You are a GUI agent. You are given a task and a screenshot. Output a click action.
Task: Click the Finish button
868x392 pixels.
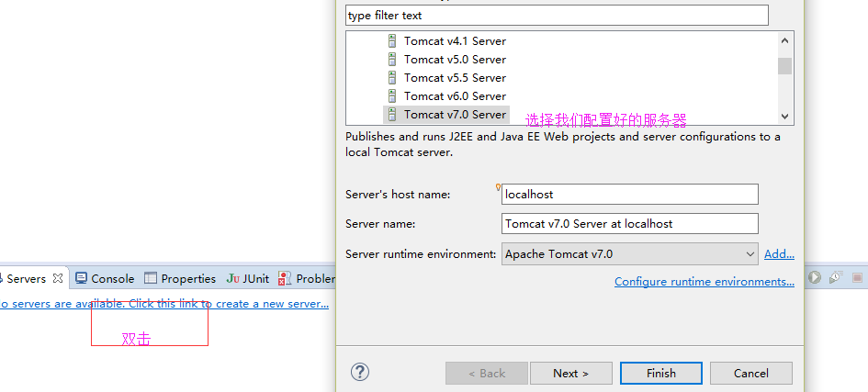(661, 374)
